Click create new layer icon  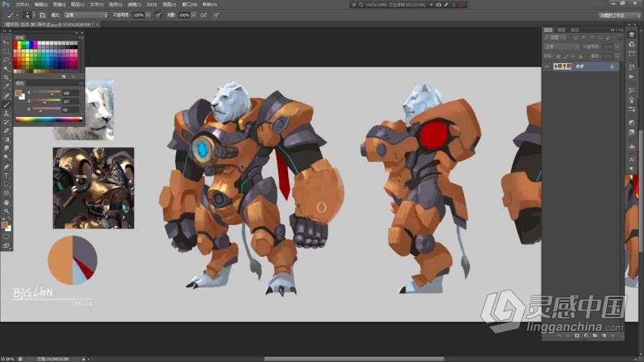[x=604, y=335]
